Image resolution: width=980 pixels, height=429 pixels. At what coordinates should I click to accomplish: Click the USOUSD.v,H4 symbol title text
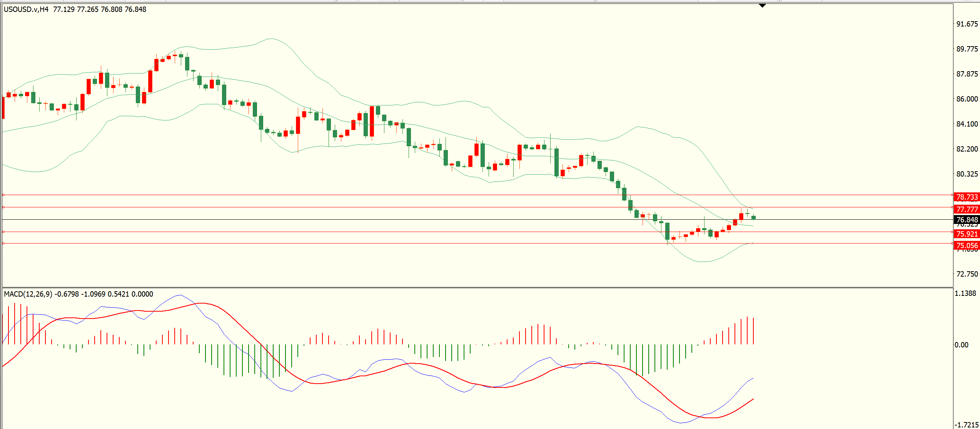(x=26, y=9)
